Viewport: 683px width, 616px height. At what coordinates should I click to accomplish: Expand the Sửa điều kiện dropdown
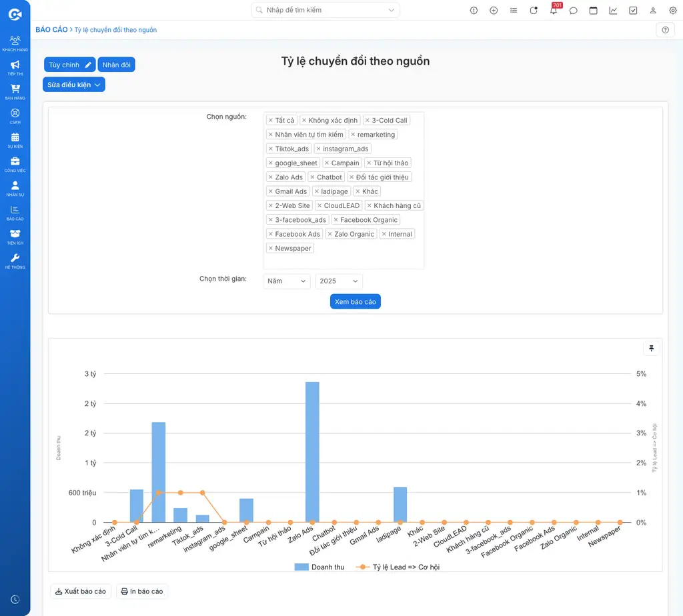(73, 85)
